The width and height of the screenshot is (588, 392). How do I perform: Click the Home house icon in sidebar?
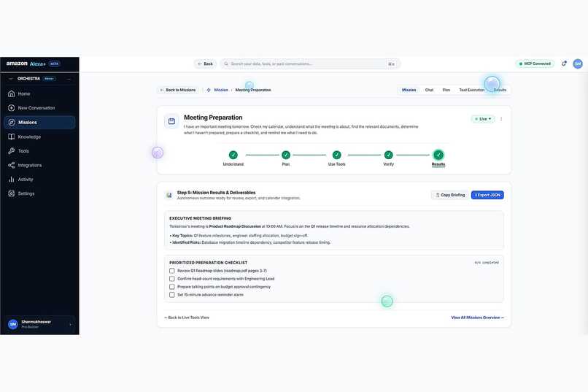[11, 93]
